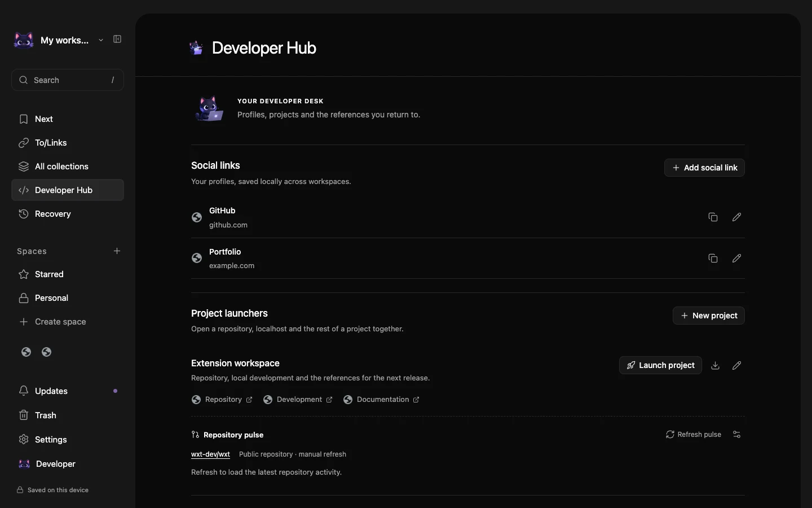The height and width of the screenshot is (508, 812).
Task: Edit the GitHub social link
Action: (736, 217)
